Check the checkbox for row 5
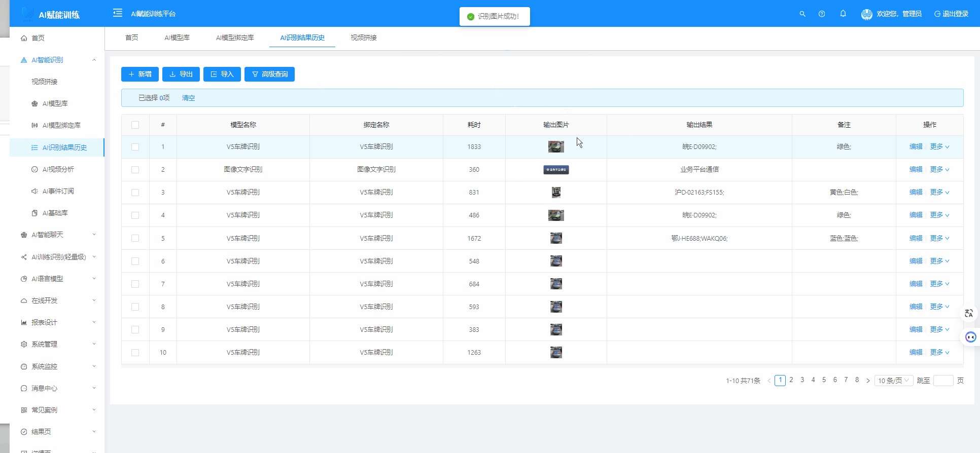Viewport: 980px width, 453px height. (x=135, y=238)
